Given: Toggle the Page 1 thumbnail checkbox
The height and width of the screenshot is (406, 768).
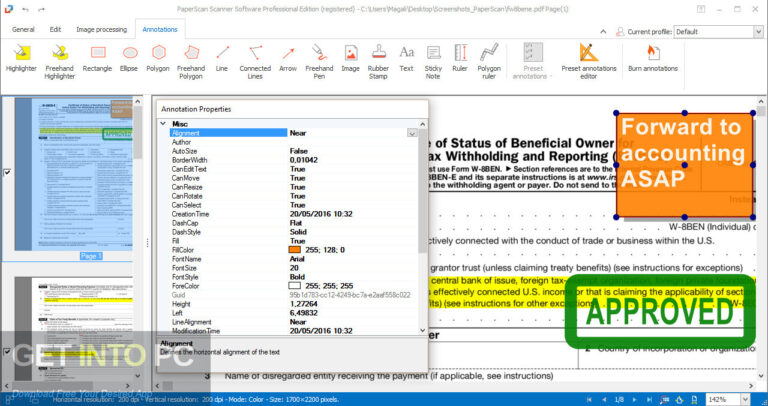Looking at the screenshot, I should pos(7,172).
